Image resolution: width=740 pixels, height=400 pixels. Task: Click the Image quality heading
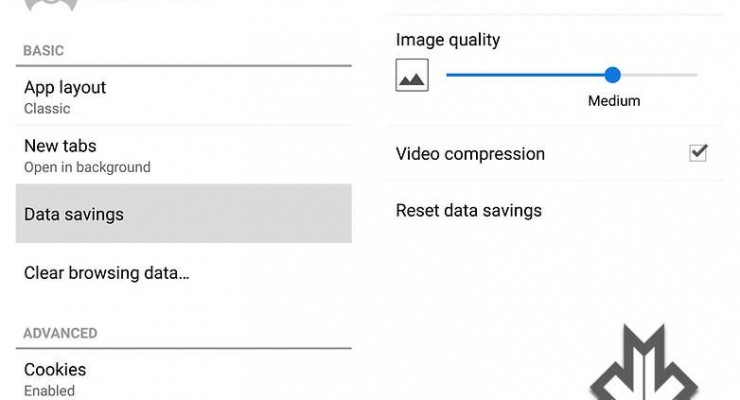[x=448, y=41]
